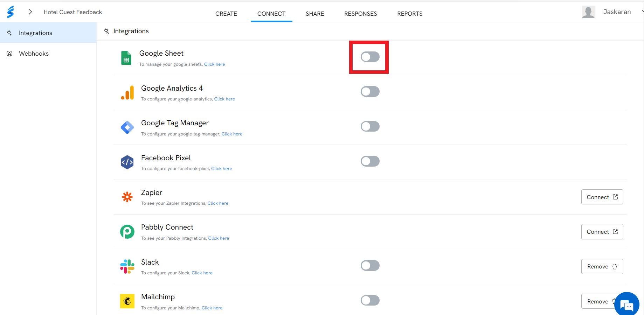
Task: Open Click here link for Slack
Action: click(202, 273)
